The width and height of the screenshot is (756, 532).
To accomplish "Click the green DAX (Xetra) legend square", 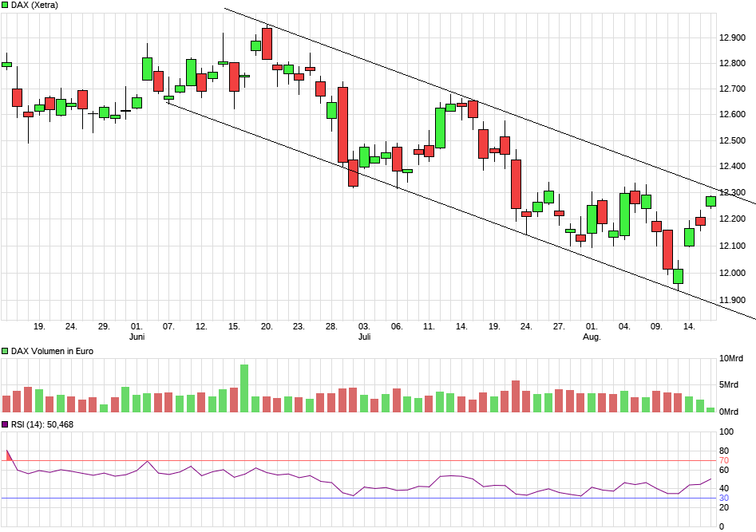I will (5, 6).
